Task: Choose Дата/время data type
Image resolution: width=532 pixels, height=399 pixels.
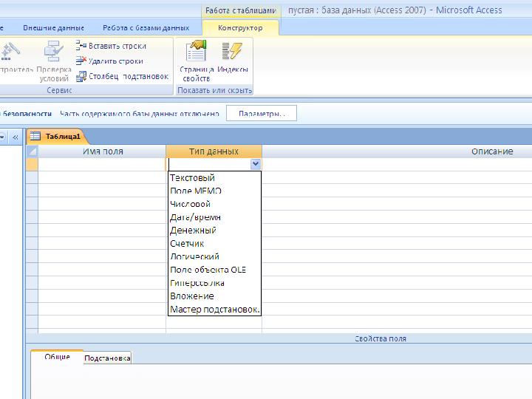Action: (x=214, y=217)
